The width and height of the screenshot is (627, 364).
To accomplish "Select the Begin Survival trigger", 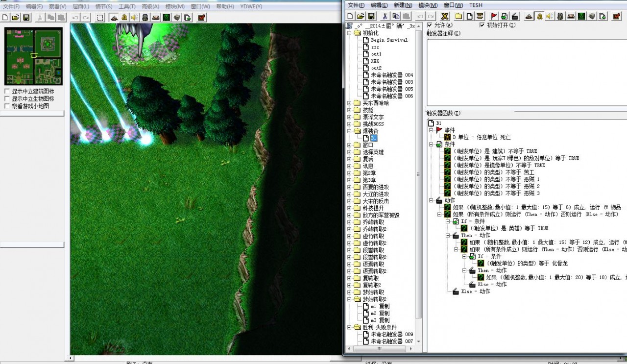I will [389, 40].
